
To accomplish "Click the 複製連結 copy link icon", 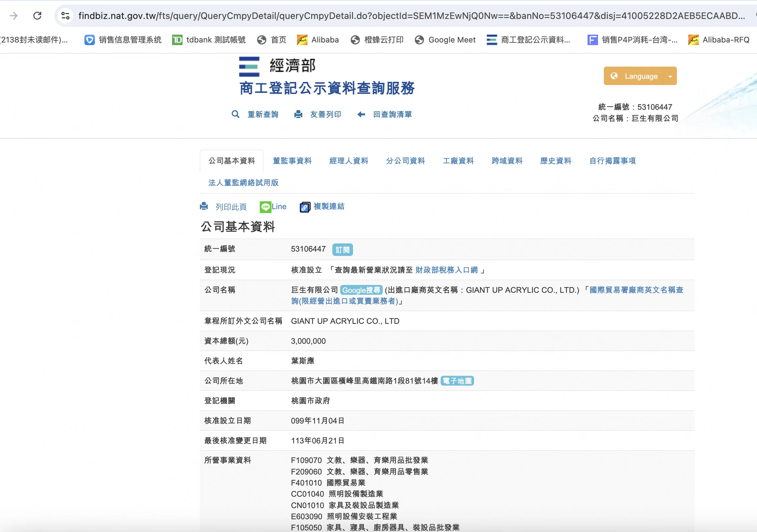I will pos(305,207).
